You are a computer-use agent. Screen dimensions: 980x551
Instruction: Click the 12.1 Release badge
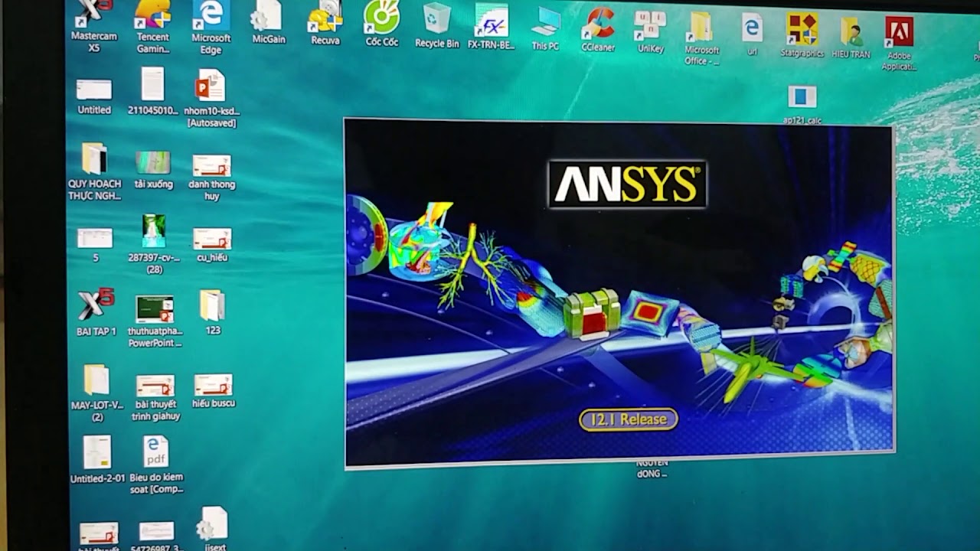pyautogui.click(x=628, y=419)
